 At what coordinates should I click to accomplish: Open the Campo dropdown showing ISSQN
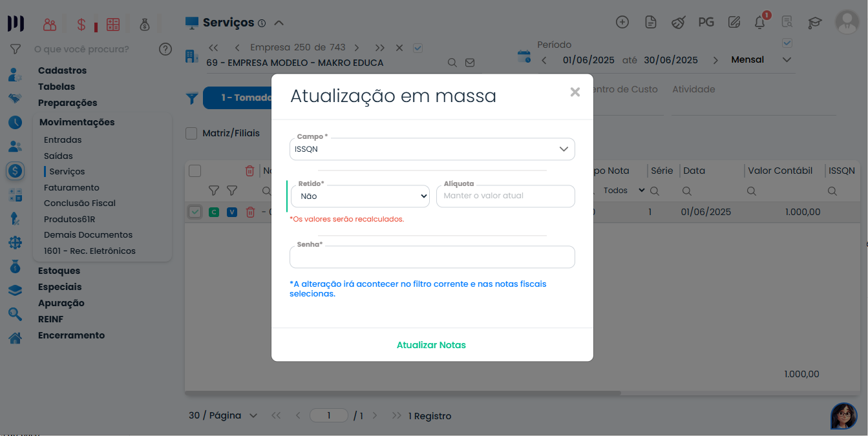(432, 149)
